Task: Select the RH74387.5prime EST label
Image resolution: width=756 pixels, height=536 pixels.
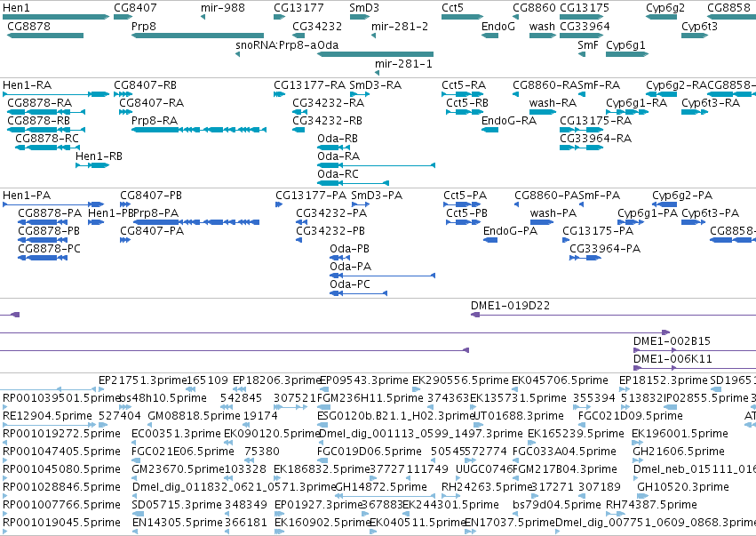Action: (x=651, y=505)
